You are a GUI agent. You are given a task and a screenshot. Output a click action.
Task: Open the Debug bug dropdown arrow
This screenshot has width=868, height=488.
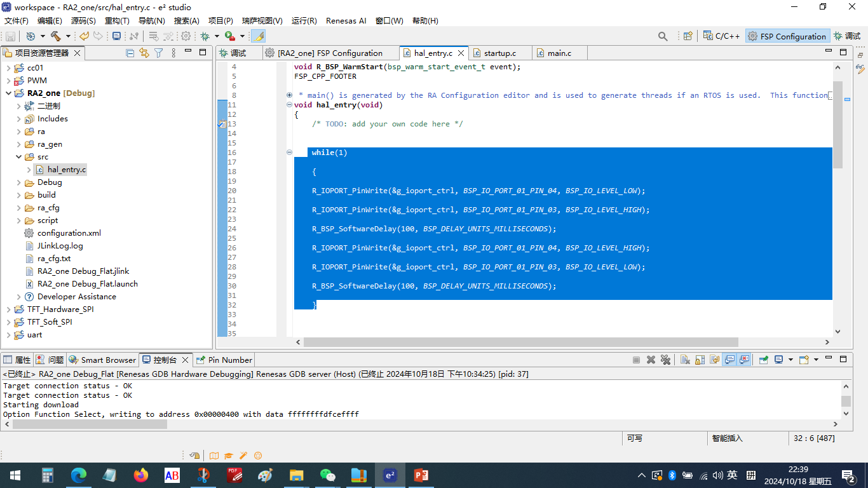tap(217, 36)
